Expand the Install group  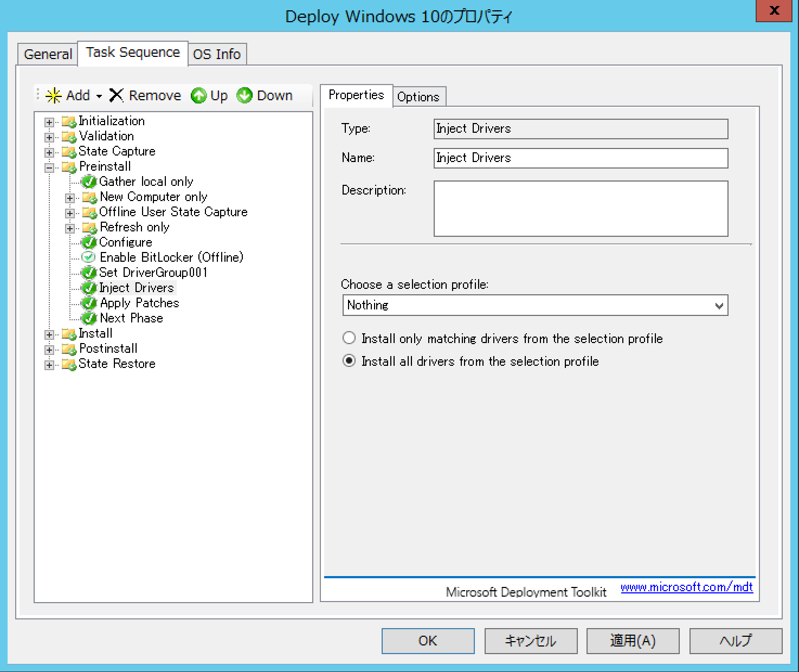click(49, 334)
